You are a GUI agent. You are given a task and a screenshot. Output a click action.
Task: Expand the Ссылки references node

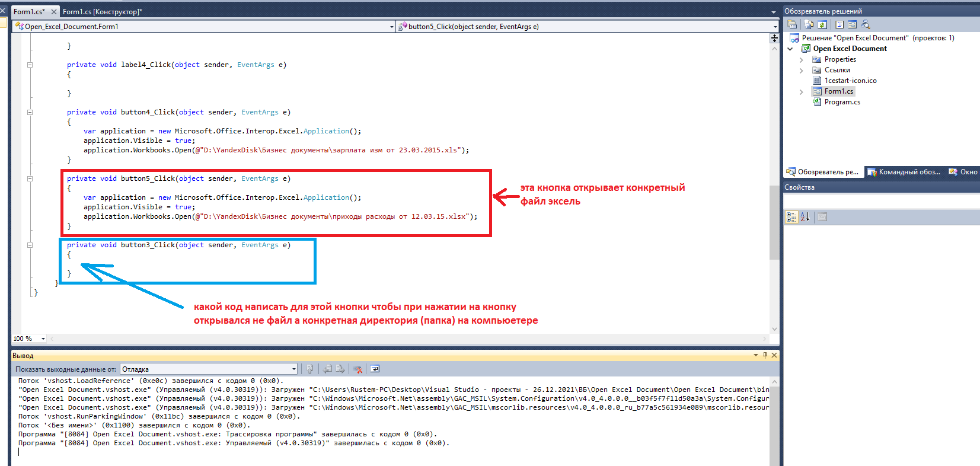pos(802,70)
